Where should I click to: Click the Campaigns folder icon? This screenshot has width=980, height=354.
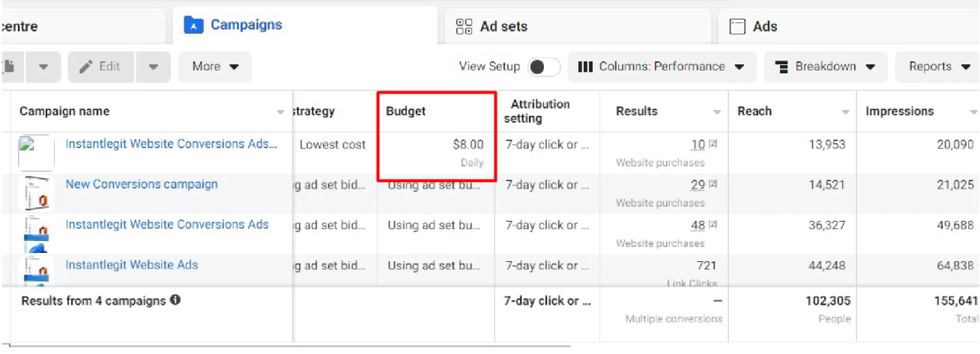pyautogui.click(x=193, y=25)
